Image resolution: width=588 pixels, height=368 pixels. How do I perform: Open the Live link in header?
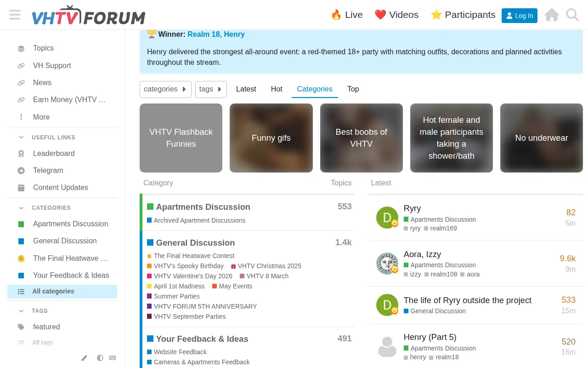click(x=347, y=15)
